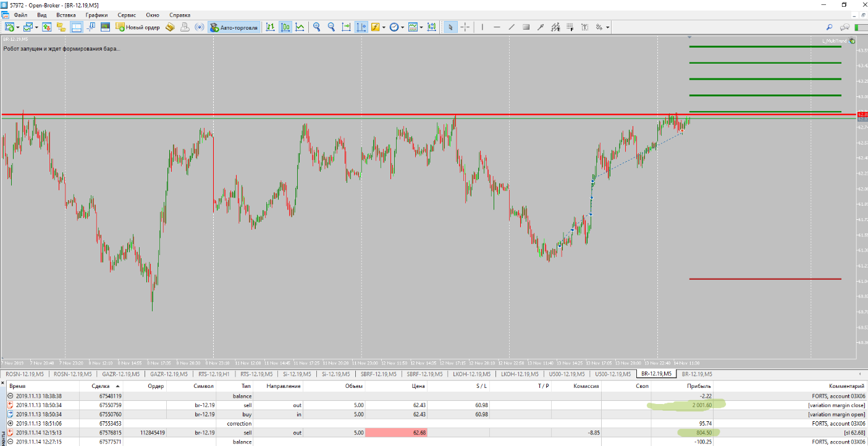Select the horizontal line drawing tool
This screenshot has height=446, width=868.
[497, 27]
